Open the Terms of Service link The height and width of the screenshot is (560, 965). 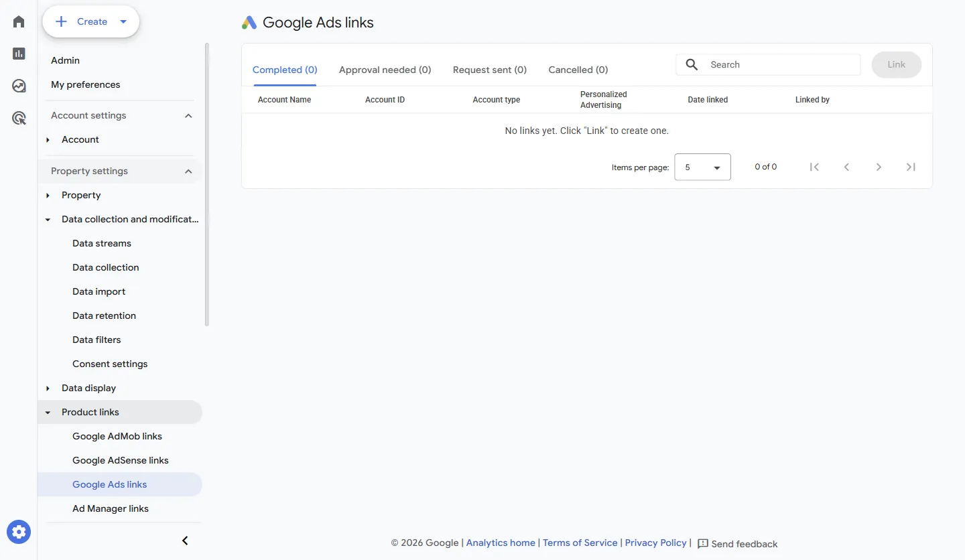point(580,543)
